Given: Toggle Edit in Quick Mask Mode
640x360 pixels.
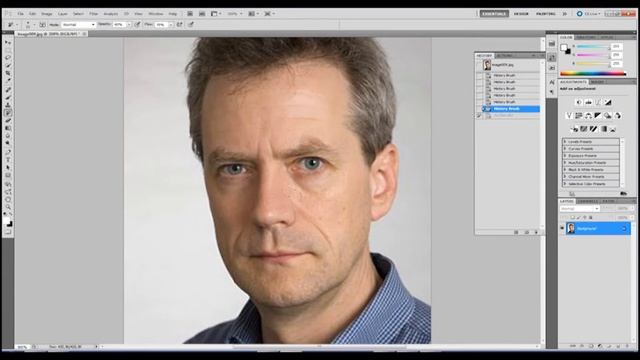Looking at the screenshot, I should pos(8,232).
